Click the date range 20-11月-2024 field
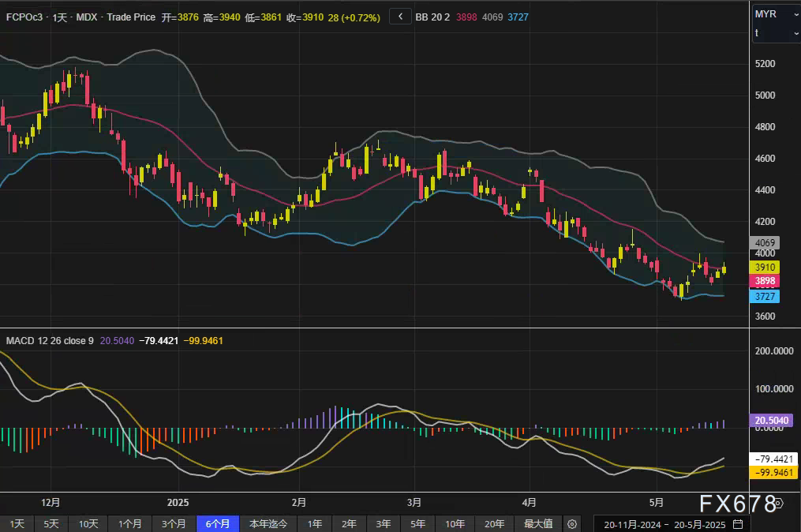The width and height of the screenshot is (801, 532). 633,523
